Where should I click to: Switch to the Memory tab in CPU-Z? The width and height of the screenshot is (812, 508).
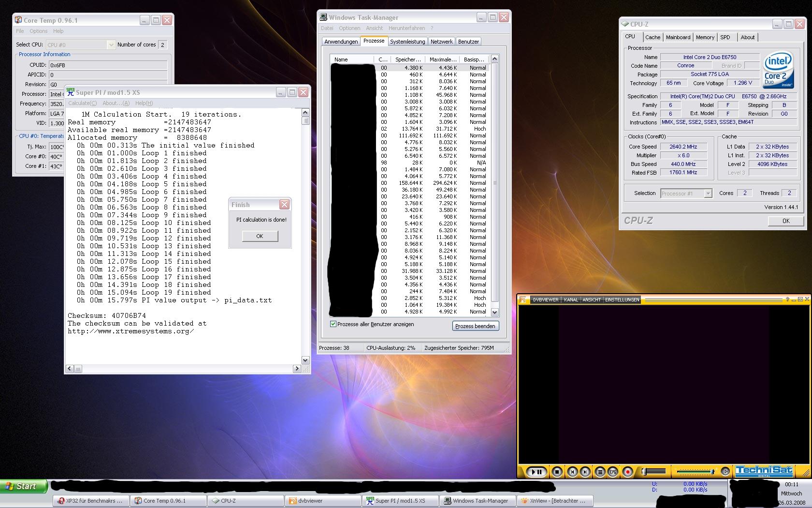[705, 37]
